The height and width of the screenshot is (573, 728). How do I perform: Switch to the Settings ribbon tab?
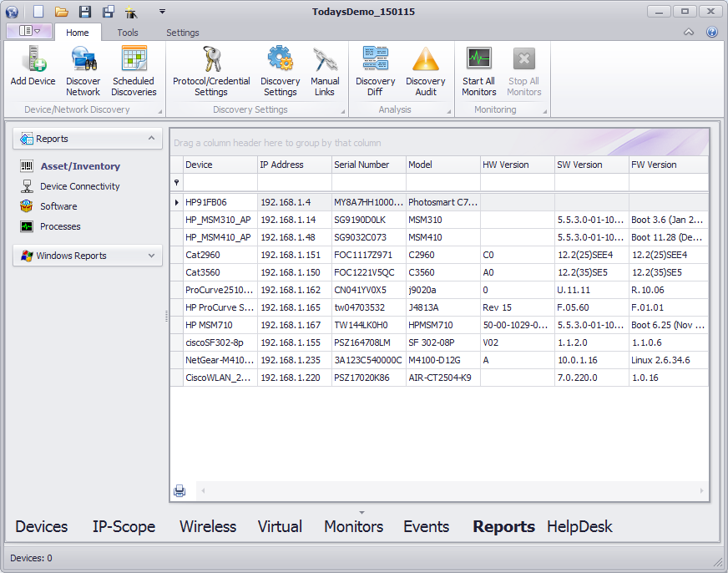(183, 33)
